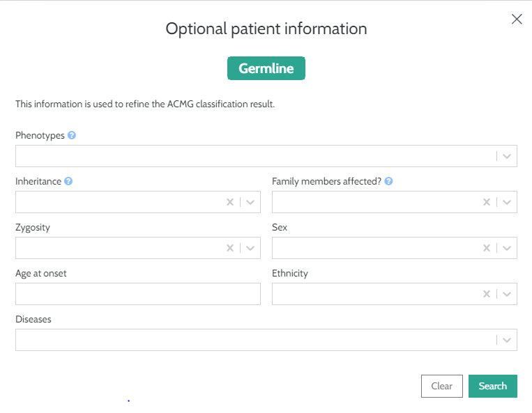Clear the Sex field X icon
The height and width of the screenshot is (413, 532).
487,248
